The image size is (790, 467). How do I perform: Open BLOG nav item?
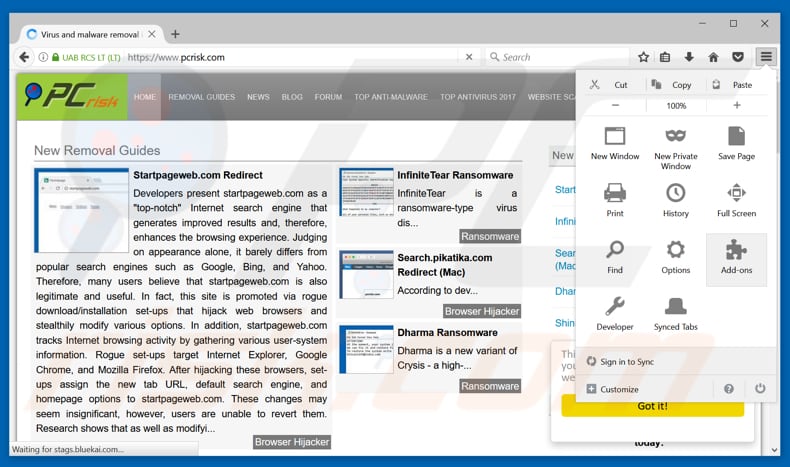[292, 97]
